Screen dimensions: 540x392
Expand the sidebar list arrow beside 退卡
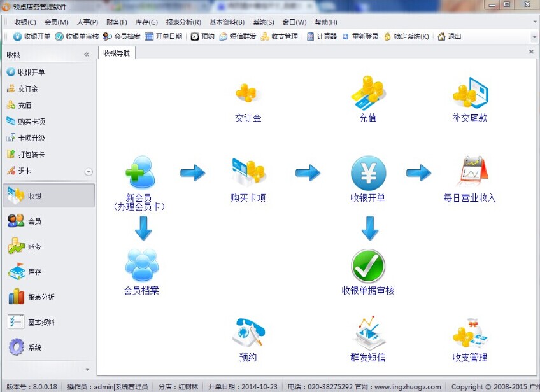[x=89, y=171]
